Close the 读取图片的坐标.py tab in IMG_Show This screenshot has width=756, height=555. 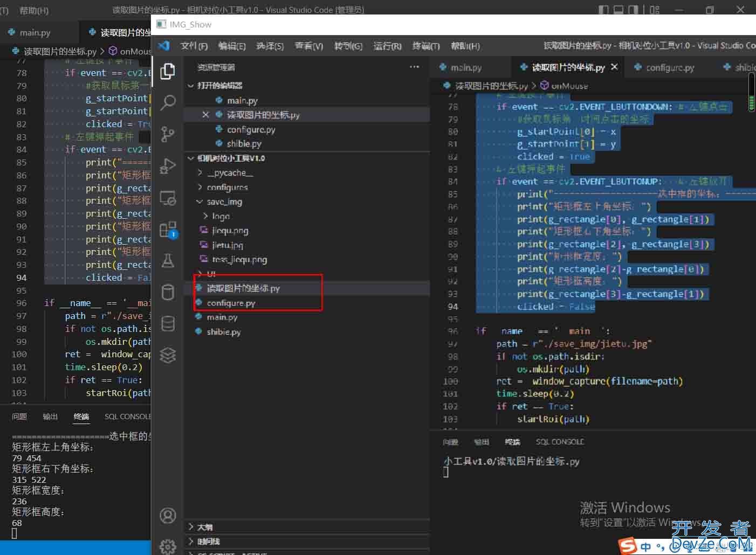(614, 67)
